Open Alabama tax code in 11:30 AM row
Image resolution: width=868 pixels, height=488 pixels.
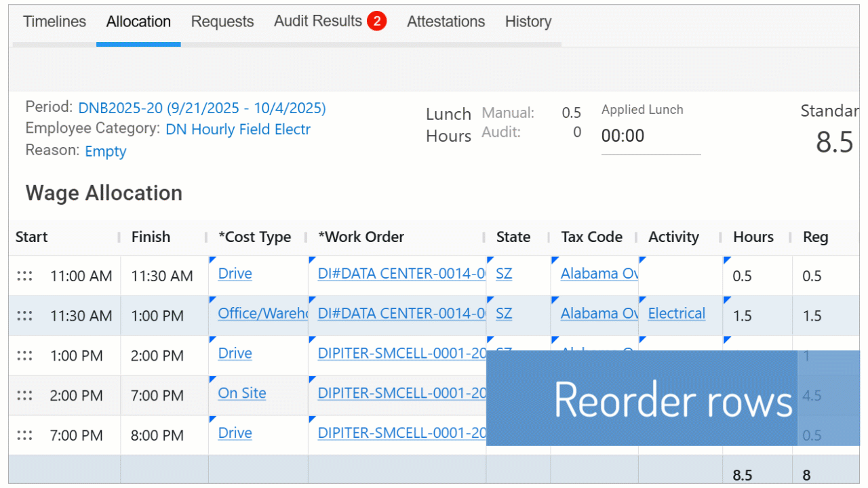[599, 314]
